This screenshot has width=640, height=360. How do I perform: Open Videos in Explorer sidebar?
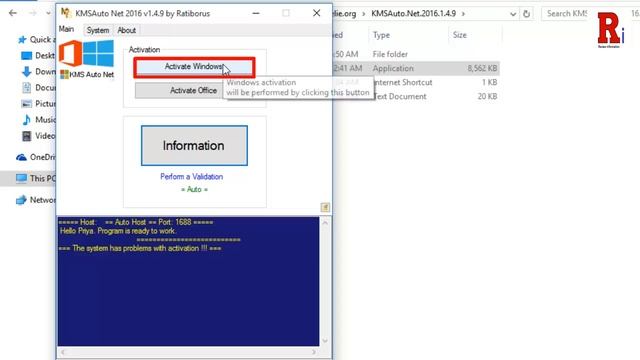coord(38,136)
